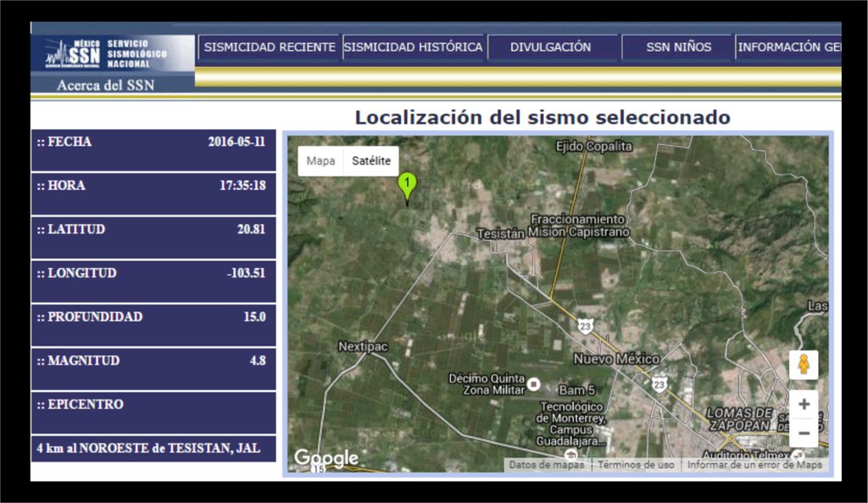Click the Décimo Quinta Zona Militar marker icon
The height and width of the screenshot is (503, 868).
click(534, 383)
